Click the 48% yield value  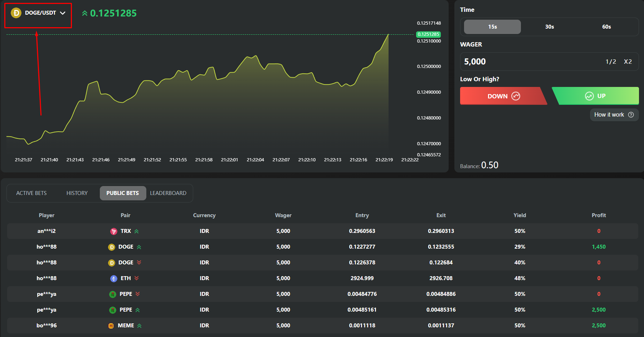point(520,278)
